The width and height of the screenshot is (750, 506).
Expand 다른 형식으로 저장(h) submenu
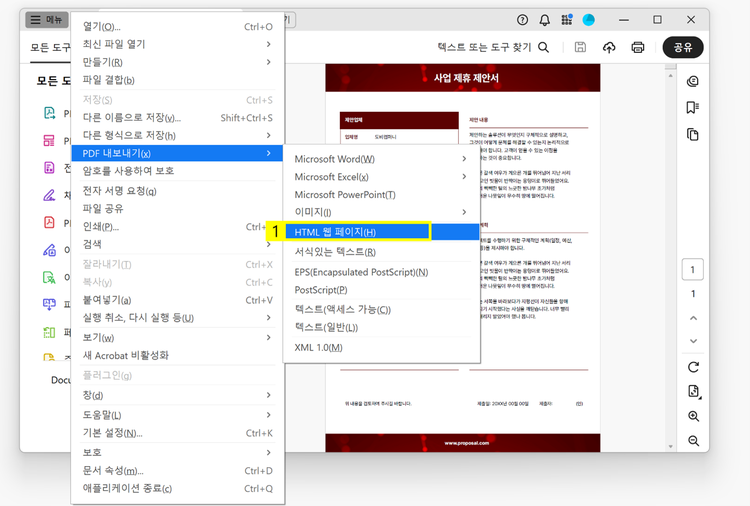pos(177,135)
